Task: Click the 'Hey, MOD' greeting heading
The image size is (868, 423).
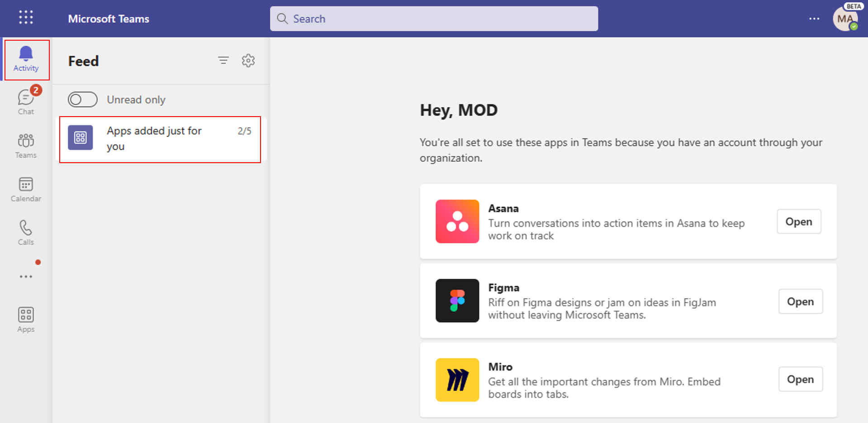Action: [459, 110]
